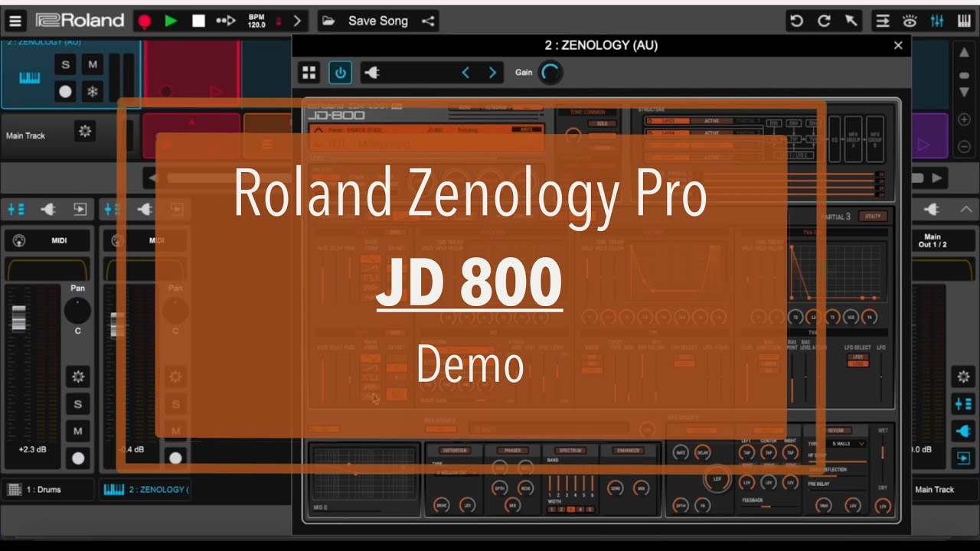
Task: Open Main Track settings gear
Action: click(85, 132)
